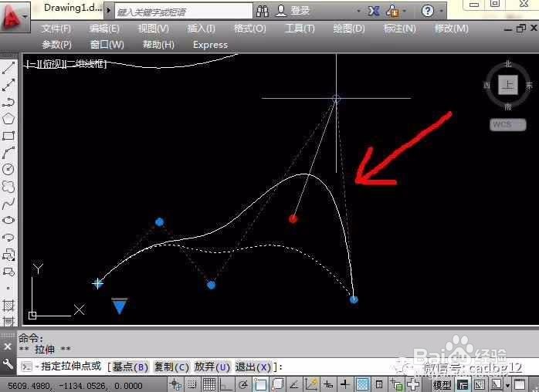539x392 pixels.
Task: Click the command line wrench customize icon
Action: 8,363
